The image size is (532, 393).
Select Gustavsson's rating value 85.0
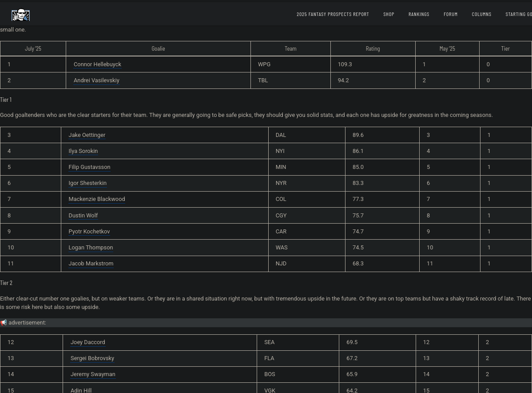(x=358, y=167)
